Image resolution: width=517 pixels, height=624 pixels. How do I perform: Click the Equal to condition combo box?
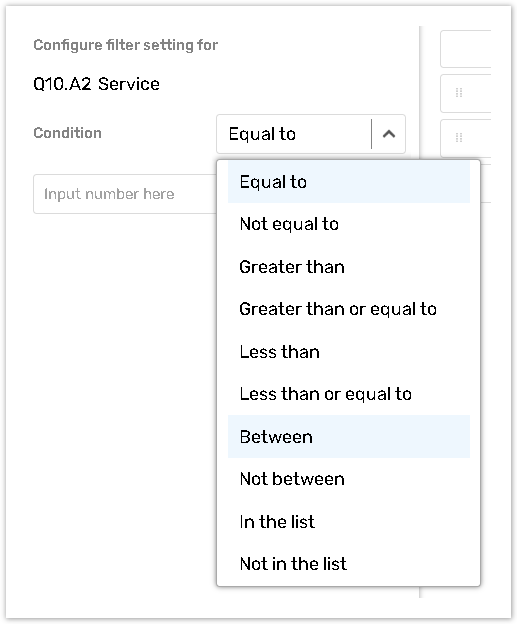[311, 134]
